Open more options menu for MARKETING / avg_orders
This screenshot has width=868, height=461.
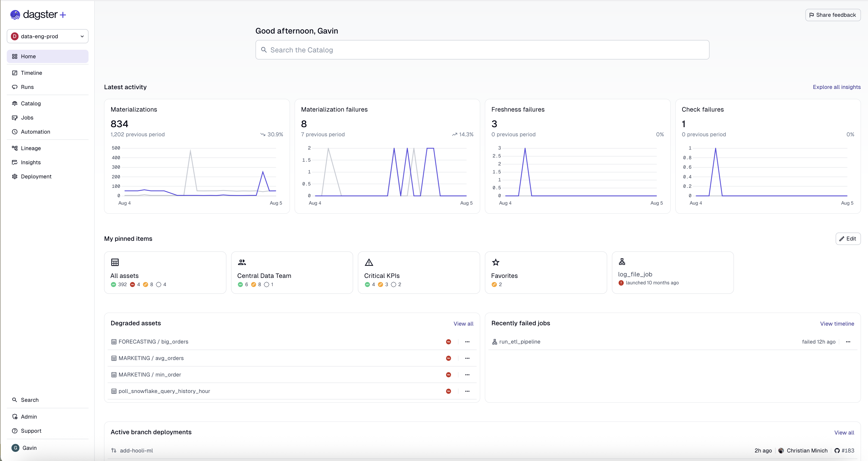tap(467, 358)
